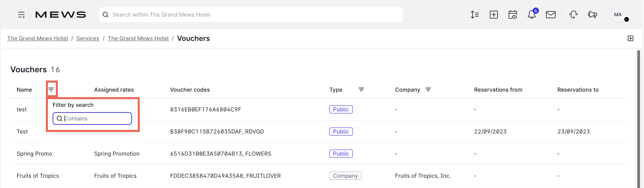Open the calendar with eye icon
Screen dimensions: 644x188
tap(513, 15)
